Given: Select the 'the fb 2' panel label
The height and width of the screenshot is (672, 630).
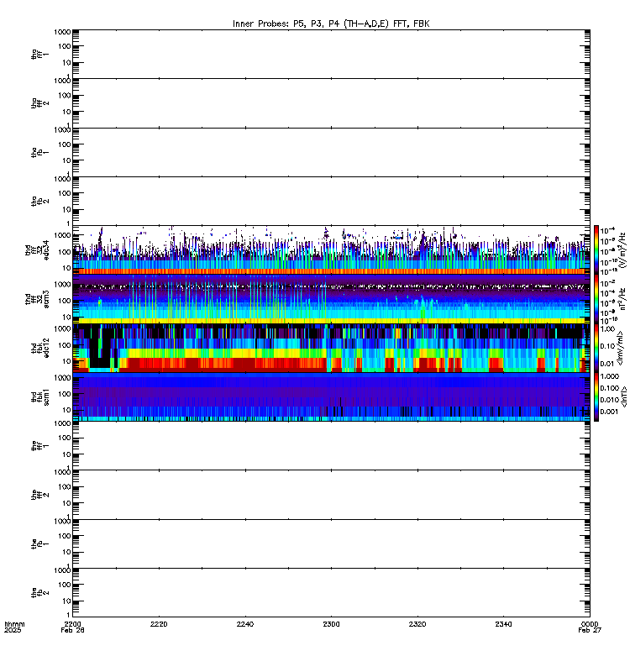Looking at the screenshot, I should [x=39, y=593].
